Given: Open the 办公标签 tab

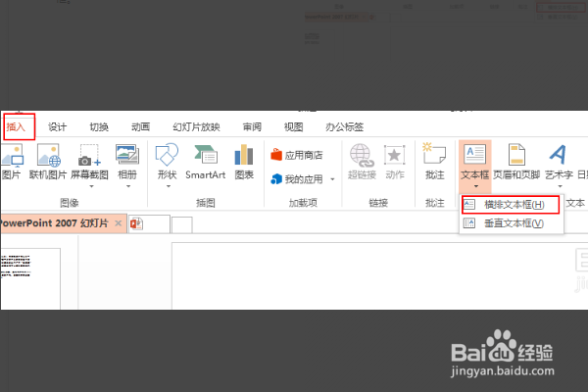Looking at the screenshot, I should (345, 127).
